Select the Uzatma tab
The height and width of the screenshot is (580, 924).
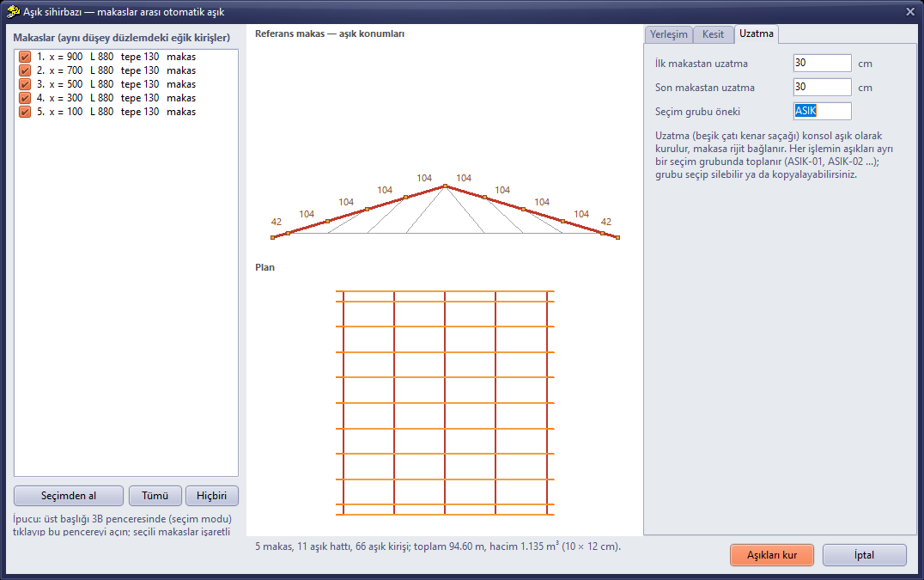pos(757,34)
